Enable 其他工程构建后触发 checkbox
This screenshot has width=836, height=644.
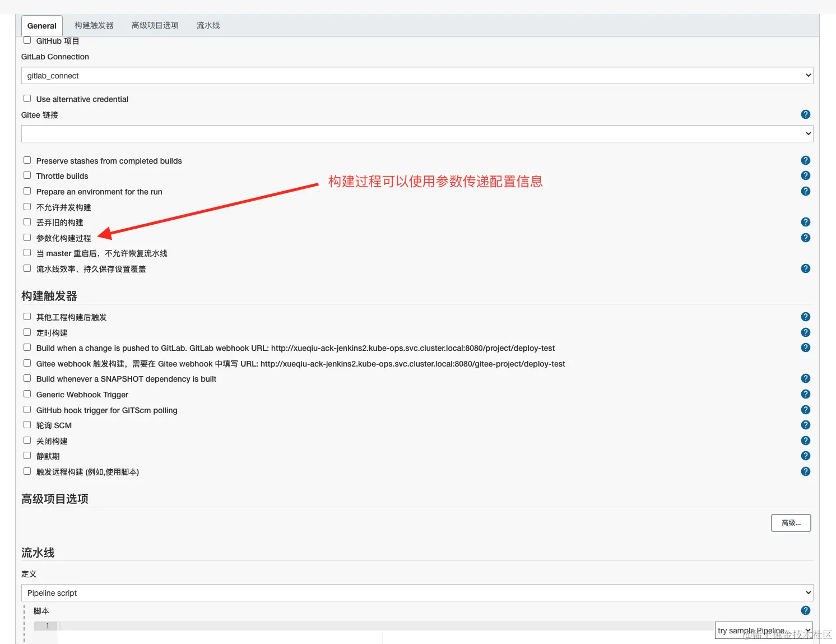click(27, 317)
